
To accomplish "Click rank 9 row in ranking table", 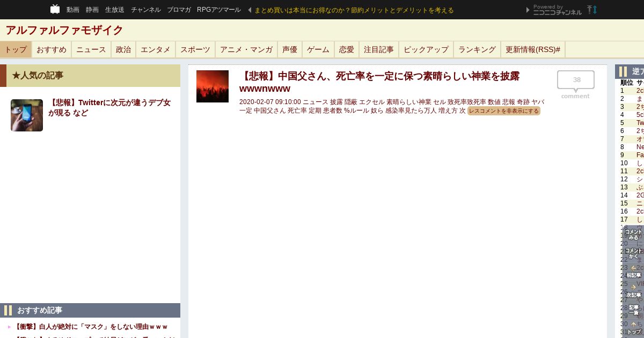I will (x=632, y=155).
